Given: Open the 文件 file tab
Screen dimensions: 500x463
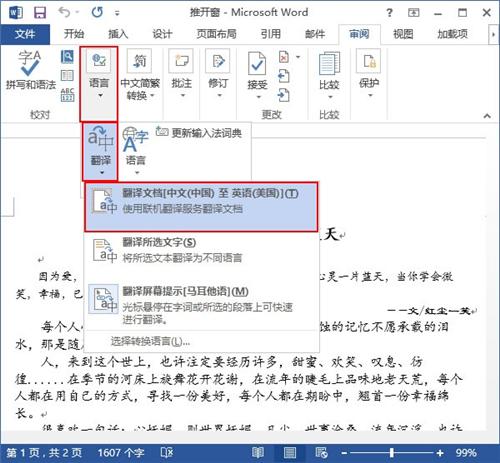Looking at the screenshot, I should click(25, 34).
